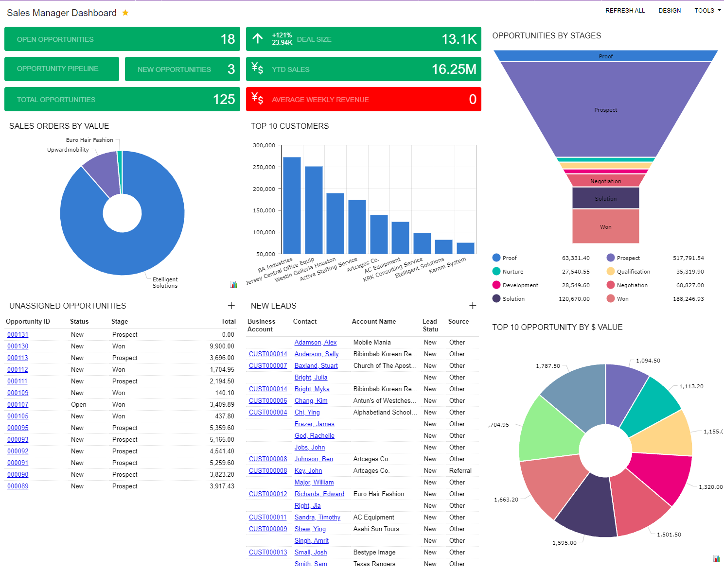Open contact Anderson, Sally link
Viewport: 724px width, 588px height.
pos(317,354)
